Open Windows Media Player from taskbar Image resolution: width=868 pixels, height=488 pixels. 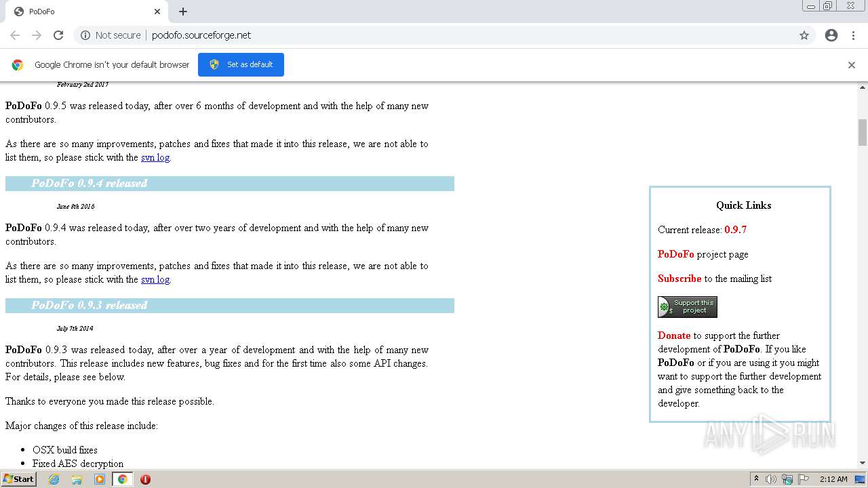(x=100, y=479)
